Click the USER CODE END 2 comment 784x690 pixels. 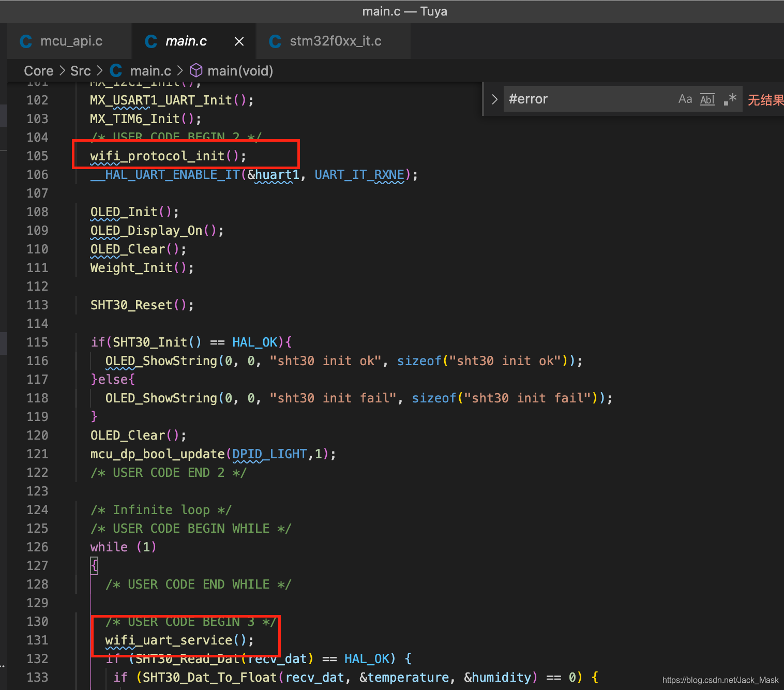point(168,472)
